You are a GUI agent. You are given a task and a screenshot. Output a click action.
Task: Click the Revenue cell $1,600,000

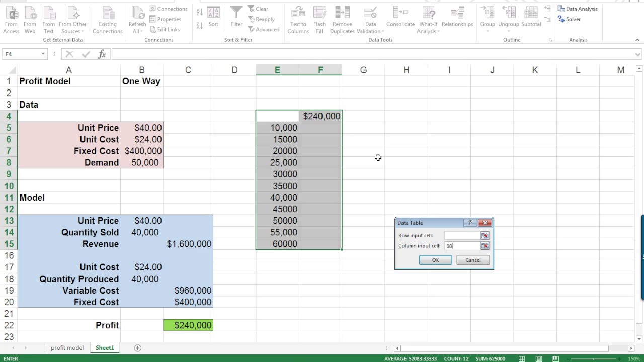click(x=188, y=244)
